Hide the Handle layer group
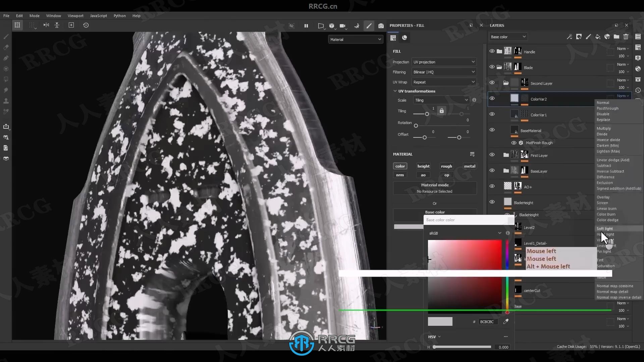The image size is (644, 362). pos(492,51)
